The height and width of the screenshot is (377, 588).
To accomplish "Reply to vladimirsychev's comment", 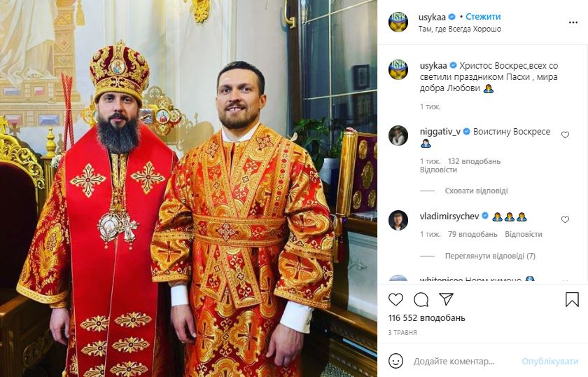I will (524, 234).
